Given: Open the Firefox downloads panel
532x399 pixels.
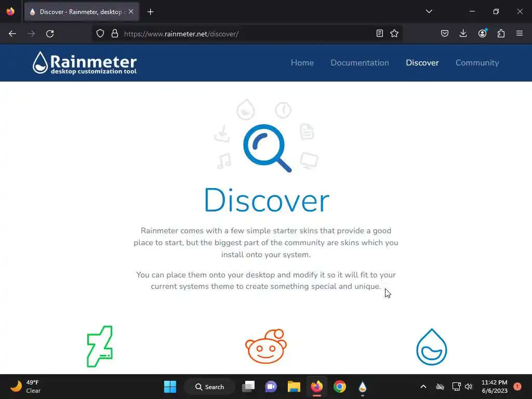Looking at the screenshot, I should coord(463,34).
